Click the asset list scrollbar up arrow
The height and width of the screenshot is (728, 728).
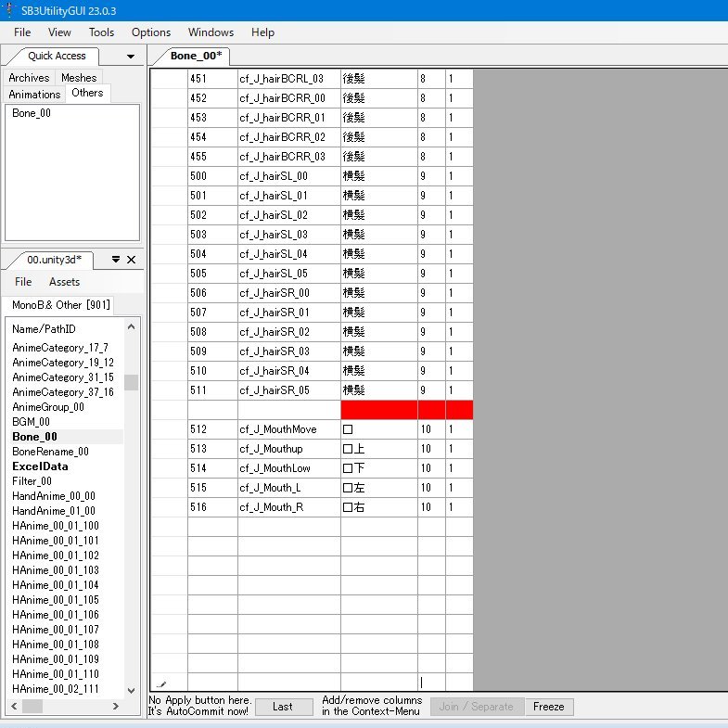point(132,326)
